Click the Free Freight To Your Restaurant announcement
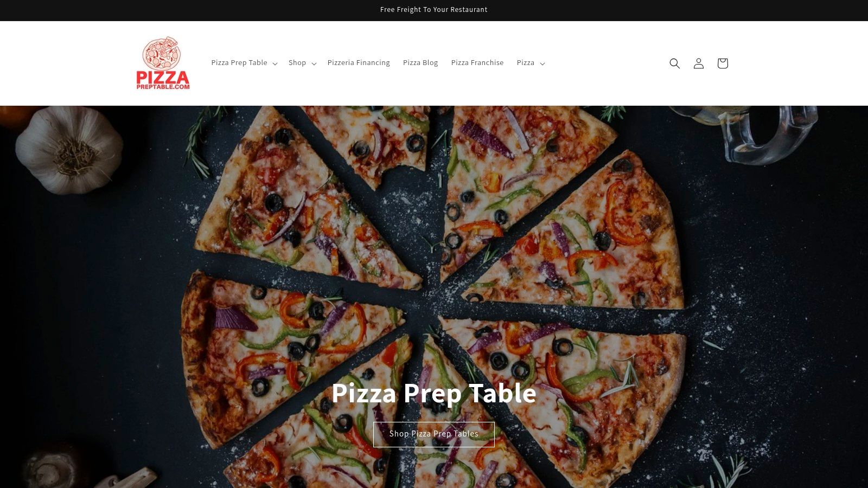 point(434,10)
